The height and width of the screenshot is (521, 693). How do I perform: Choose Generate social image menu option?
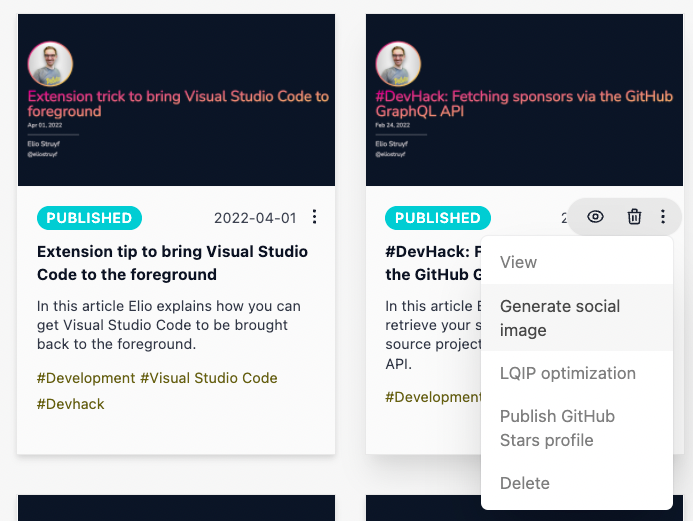click(577, 318)
